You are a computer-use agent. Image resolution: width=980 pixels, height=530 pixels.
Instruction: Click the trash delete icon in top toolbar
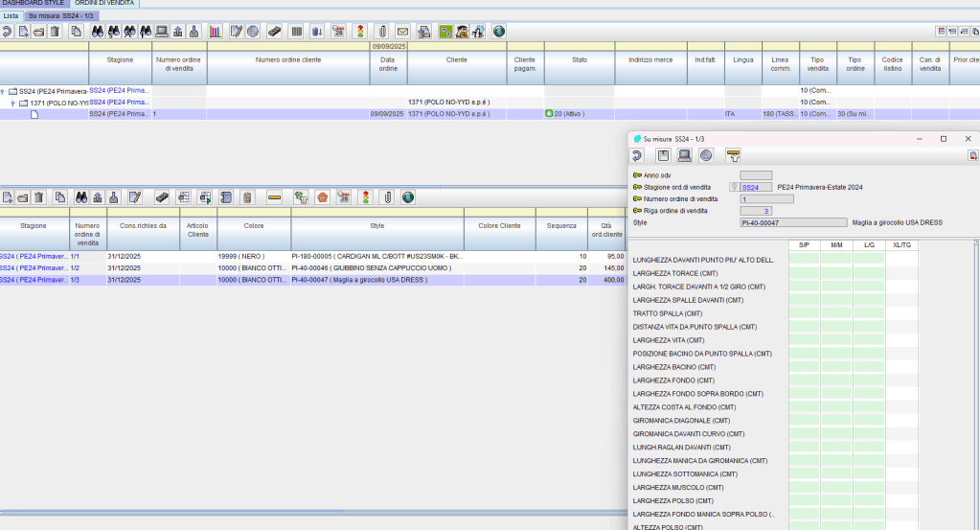(55, 32)
